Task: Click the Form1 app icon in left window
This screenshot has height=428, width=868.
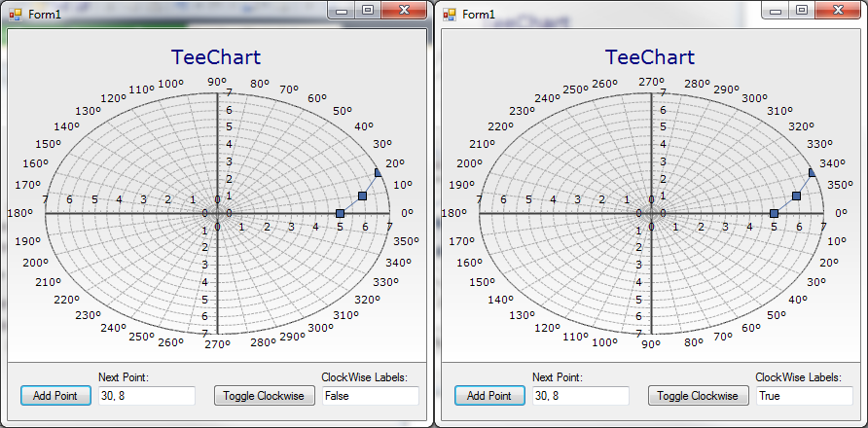Action: point(15,14)
